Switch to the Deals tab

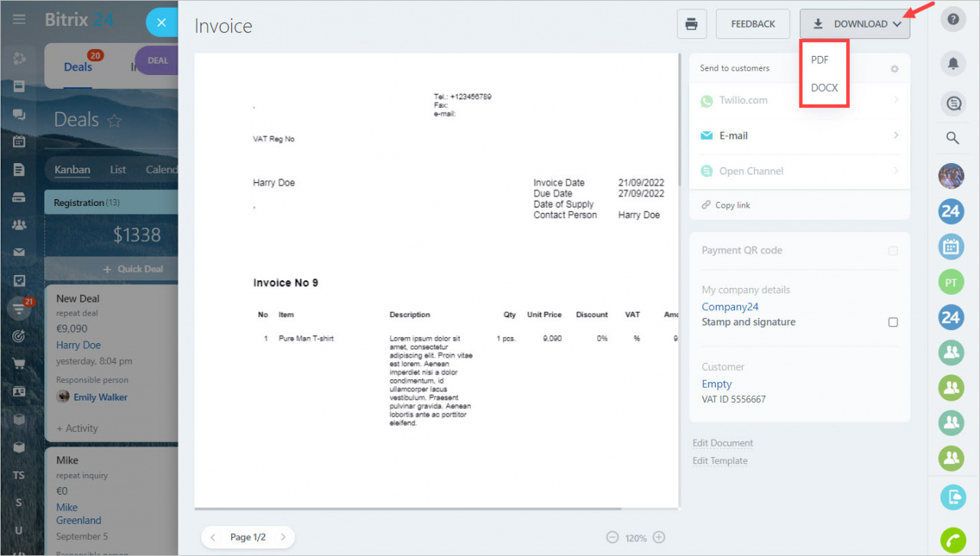pyautogui.click(x=78, y=67)
